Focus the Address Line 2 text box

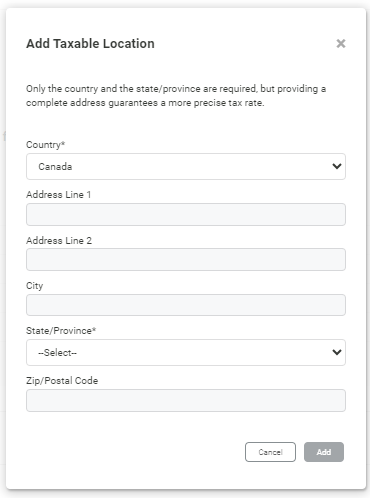click(186, 259)
